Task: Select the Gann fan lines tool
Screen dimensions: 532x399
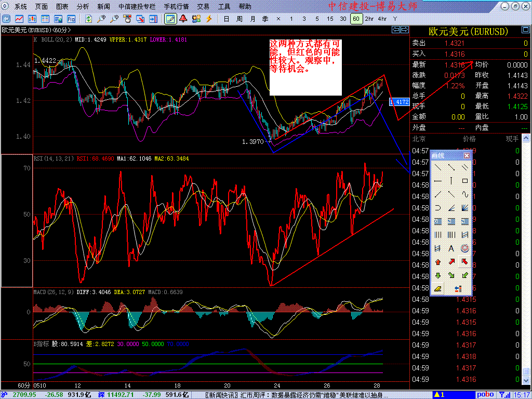Action: tap(465, 208)
